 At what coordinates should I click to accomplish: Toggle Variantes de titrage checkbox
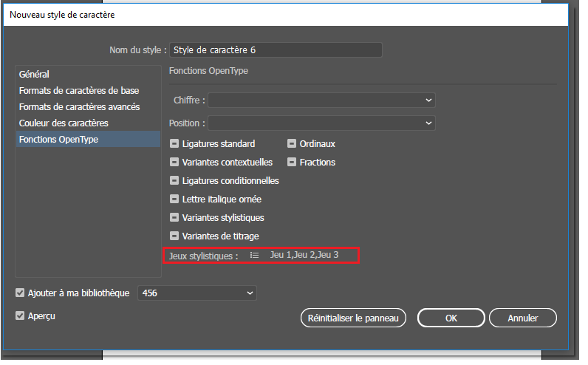pos(175,236)
